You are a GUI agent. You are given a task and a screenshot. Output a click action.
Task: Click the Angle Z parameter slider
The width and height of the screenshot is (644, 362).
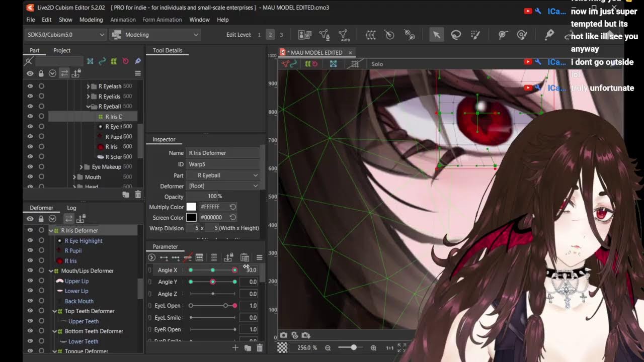[x=213, y=294]
